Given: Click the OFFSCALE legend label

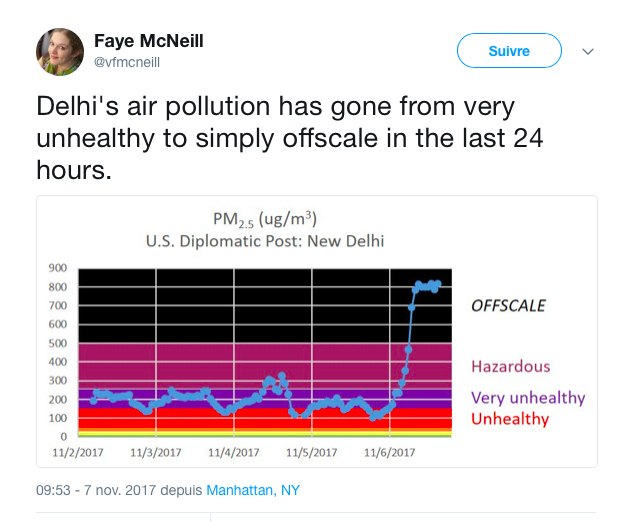Looking at the screenshot, I should pyautogui.click(x=508, y=306).
